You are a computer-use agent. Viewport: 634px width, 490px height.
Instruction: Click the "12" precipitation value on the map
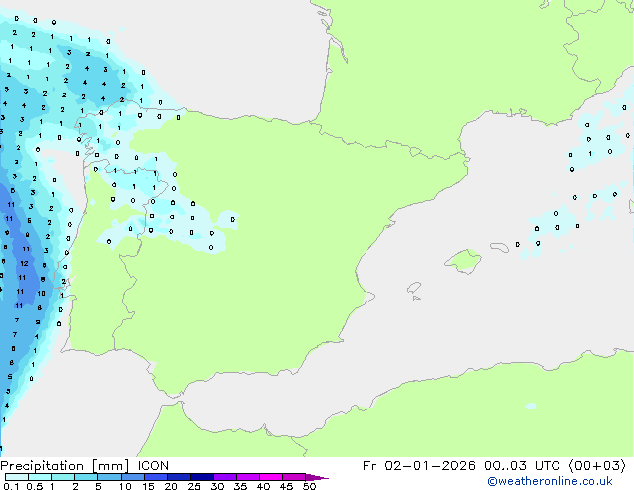coord(24,263)
